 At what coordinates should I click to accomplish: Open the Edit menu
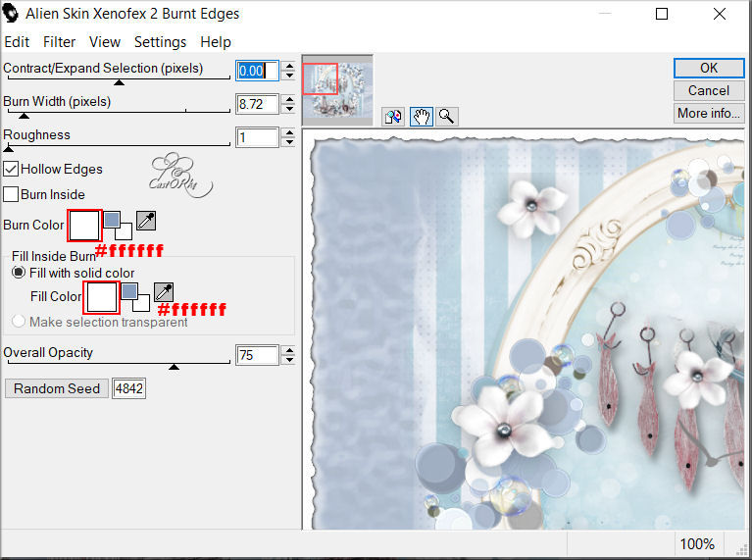(x=17, y=42)
